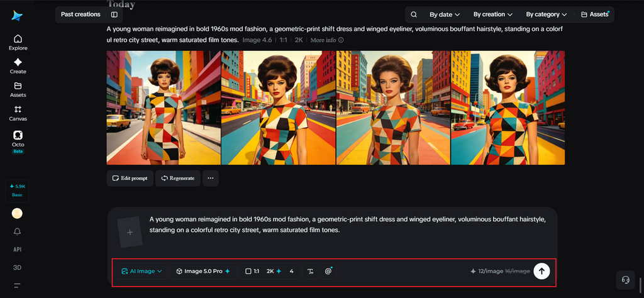Open the Create section
Image resolution: width=644 pixels, height=298 pixels.
pos(18,66)
